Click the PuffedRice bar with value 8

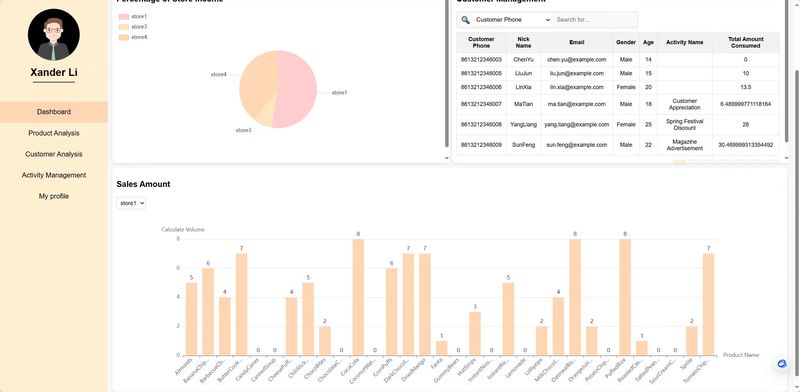[x=625, y=297]
